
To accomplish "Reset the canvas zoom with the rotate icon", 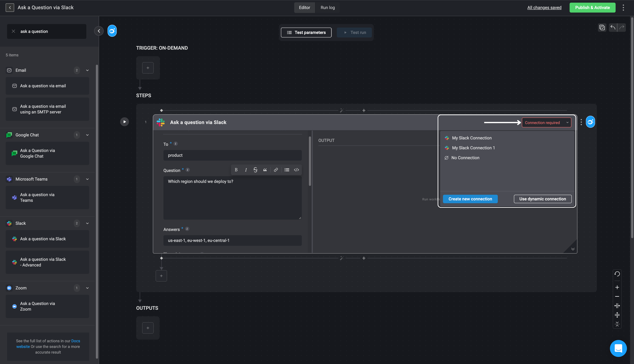I will [x=617, y=274].
